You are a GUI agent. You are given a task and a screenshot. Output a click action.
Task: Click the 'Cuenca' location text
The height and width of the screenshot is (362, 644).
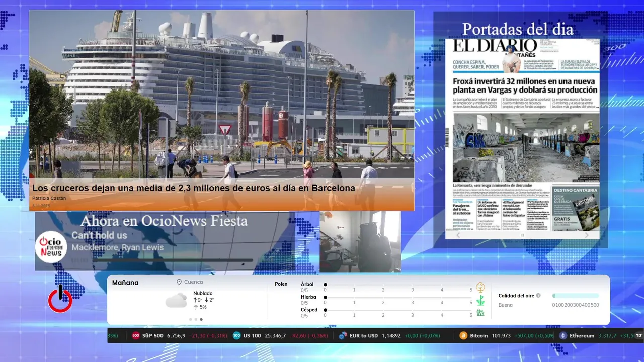194,282
